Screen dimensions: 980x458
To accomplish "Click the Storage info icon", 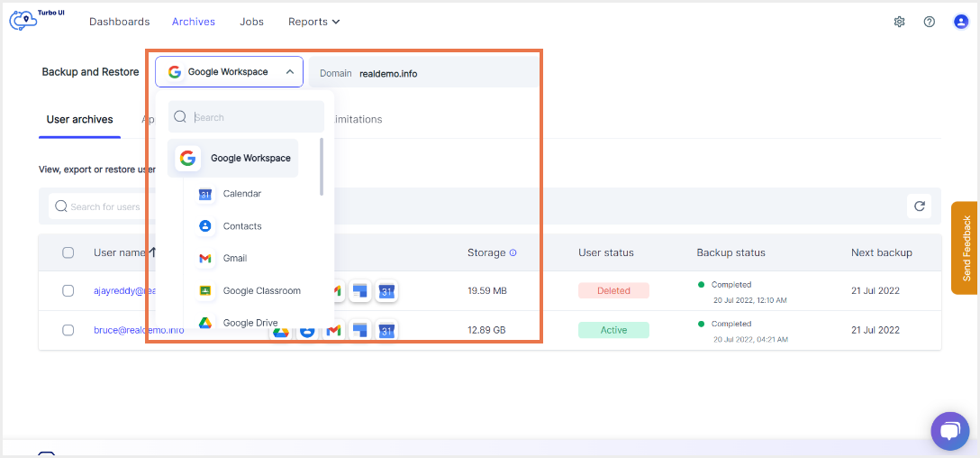I will tap(513, 252).
